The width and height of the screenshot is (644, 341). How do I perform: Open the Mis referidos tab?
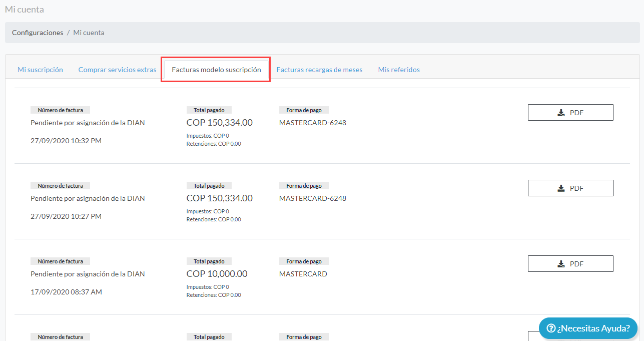pyautogui.click(x=399, y=70)
